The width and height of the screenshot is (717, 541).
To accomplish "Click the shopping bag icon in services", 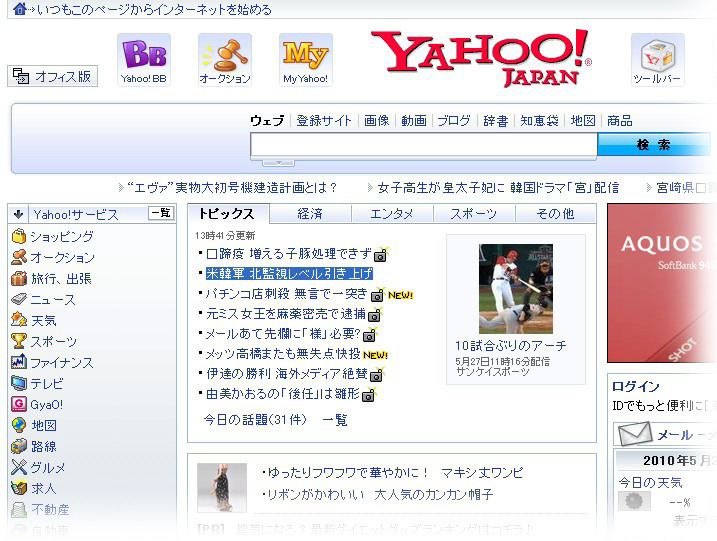I will point(19,236).
